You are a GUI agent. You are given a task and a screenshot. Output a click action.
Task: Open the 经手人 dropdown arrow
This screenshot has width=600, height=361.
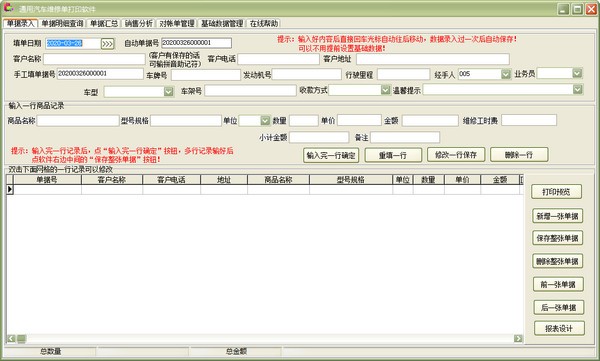click(506, 74)
